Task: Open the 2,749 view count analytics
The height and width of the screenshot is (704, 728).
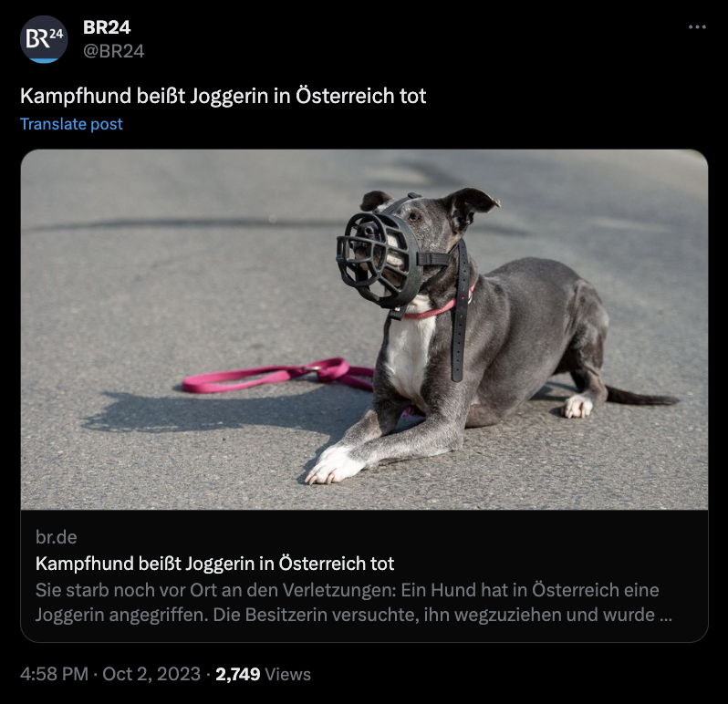Action: 238,674
